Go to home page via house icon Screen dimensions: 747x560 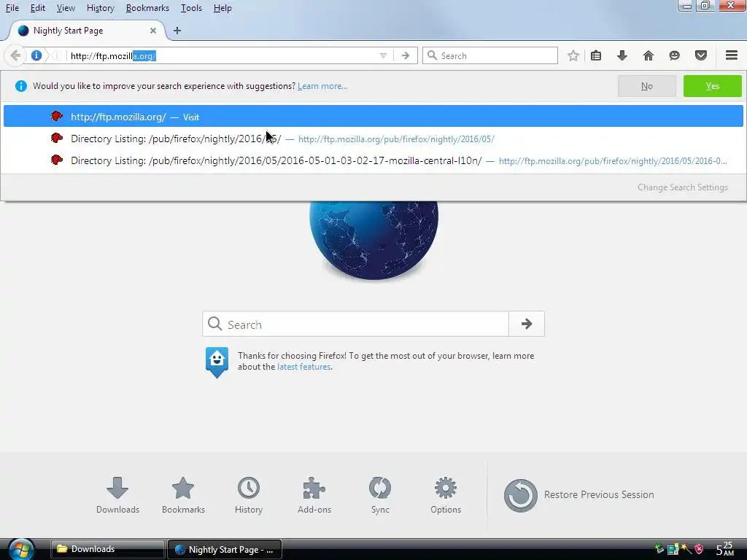648,55
